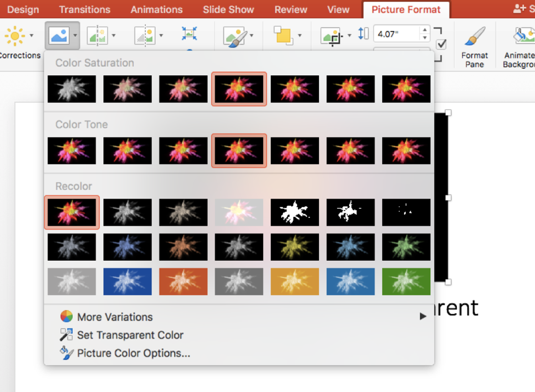Image resolution: width=535 pixels, height=392 pixels.
Task: Open the Slide Show menu tab
Action: pyautogui.click(x=228, y=9)
